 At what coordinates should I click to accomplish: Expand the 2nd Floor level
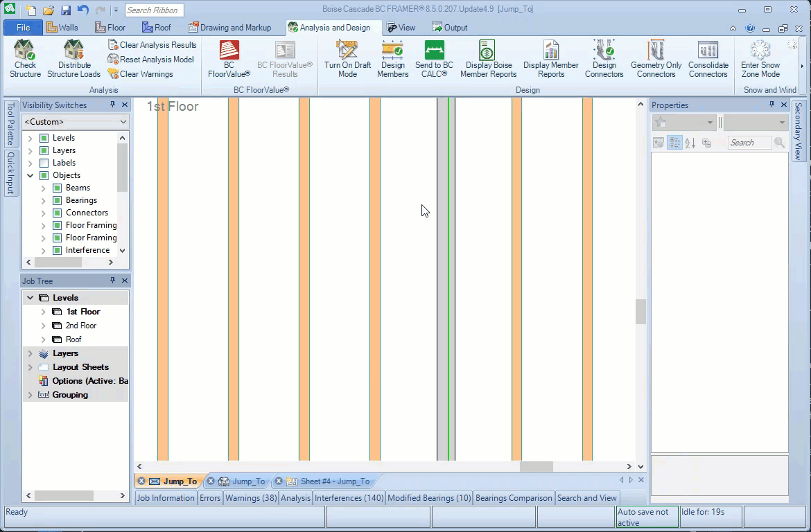[x=44, y=326]
